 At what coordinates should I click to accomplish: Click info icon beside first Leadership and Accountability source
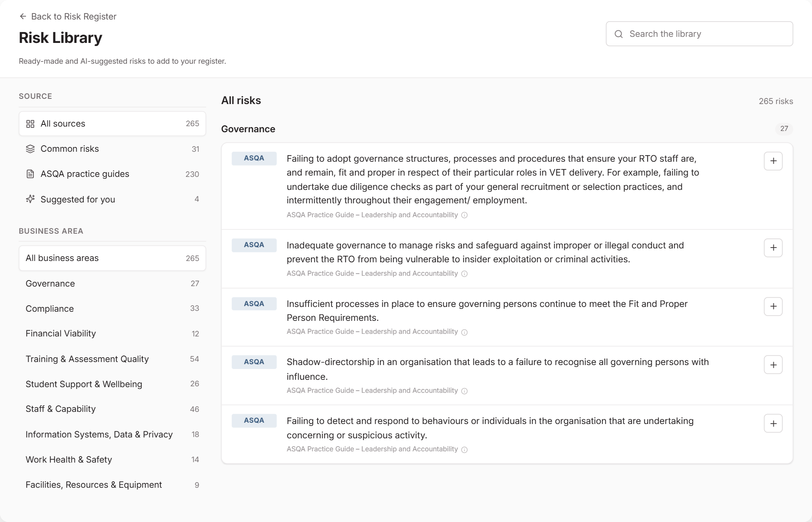point(464,215)
